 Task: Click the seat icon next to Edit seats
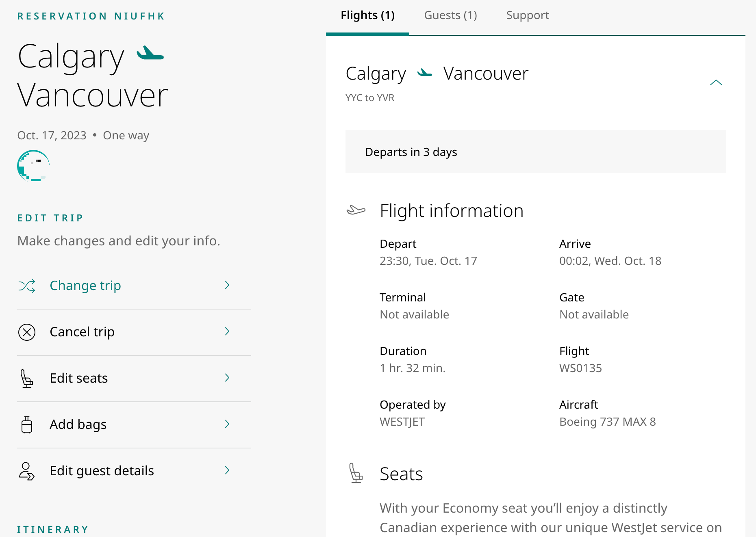pos(27,379)
